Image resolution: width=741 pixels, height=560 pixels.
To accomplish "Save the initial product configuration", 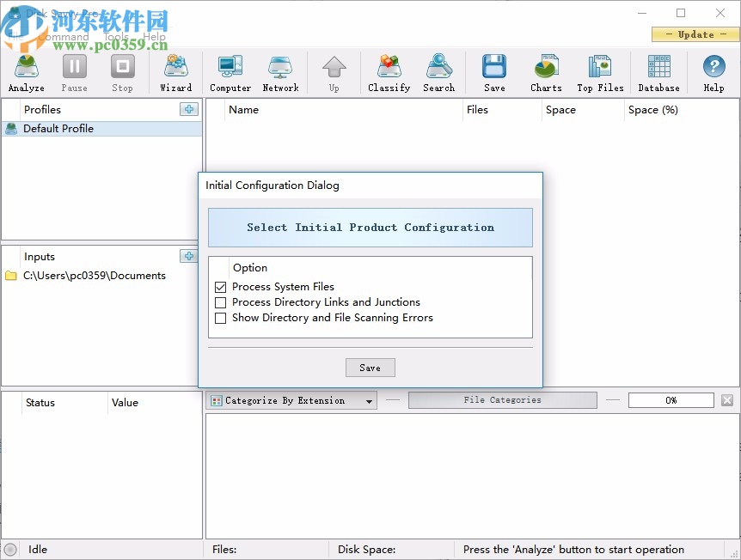I will pos(370,367).
